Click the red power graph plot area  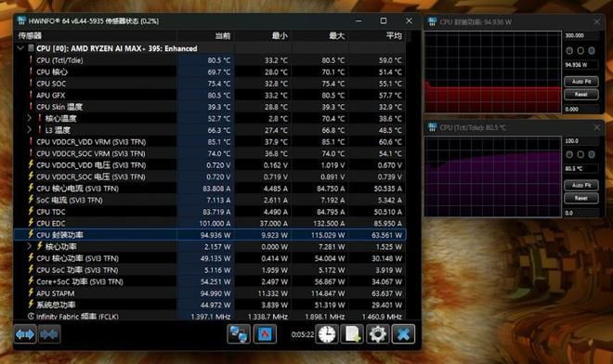coord(492,71)
